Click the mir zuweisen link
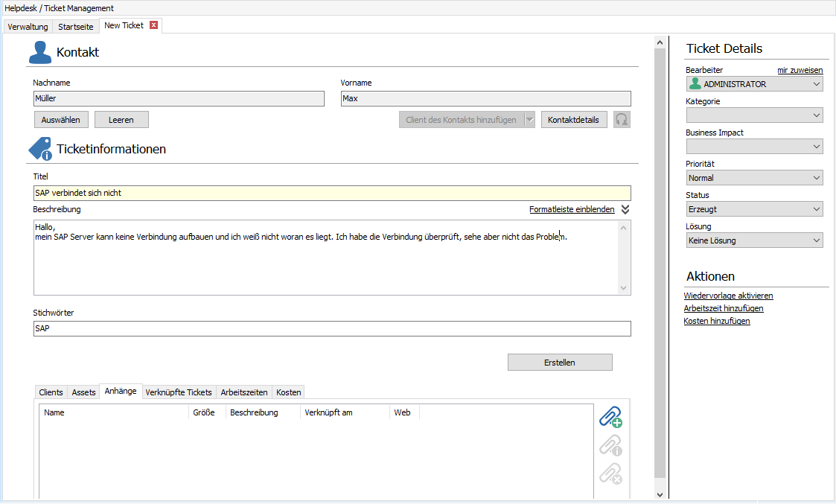This screenshot has width=836, height=504. click(800, 69)
